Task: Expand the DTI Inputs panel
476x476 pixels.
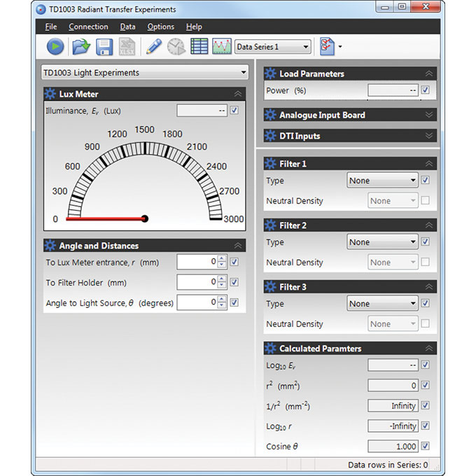Action: tap(429, 136)
